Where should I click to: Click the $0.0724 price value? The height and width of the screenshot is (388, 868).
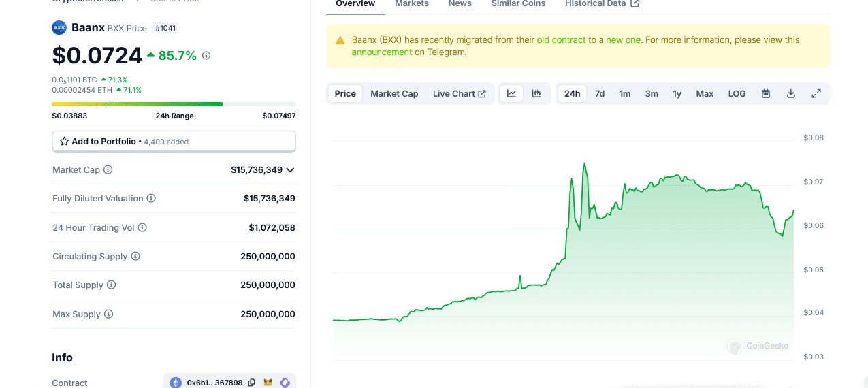point(97,55)
